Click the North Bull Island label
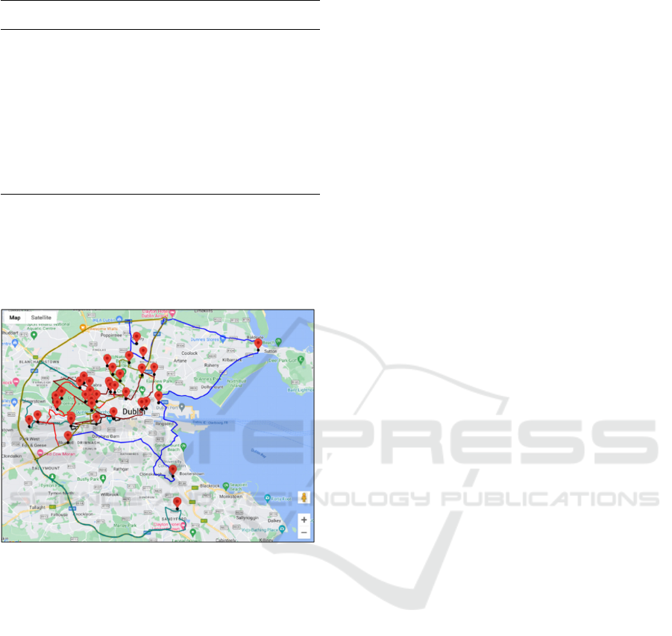This screenshot has width=672, height=636. 236,383
